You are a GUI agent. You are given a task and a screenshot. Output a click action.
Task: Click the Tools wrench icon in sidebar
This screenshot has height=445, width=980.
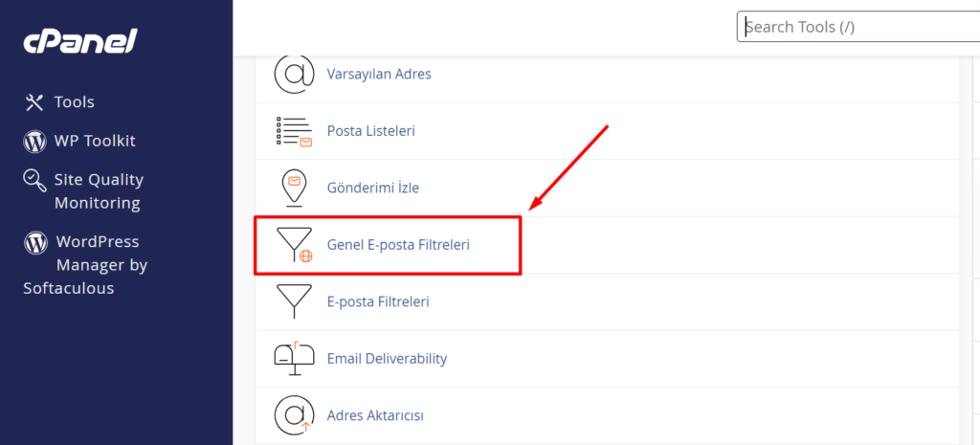pos(33,101)
